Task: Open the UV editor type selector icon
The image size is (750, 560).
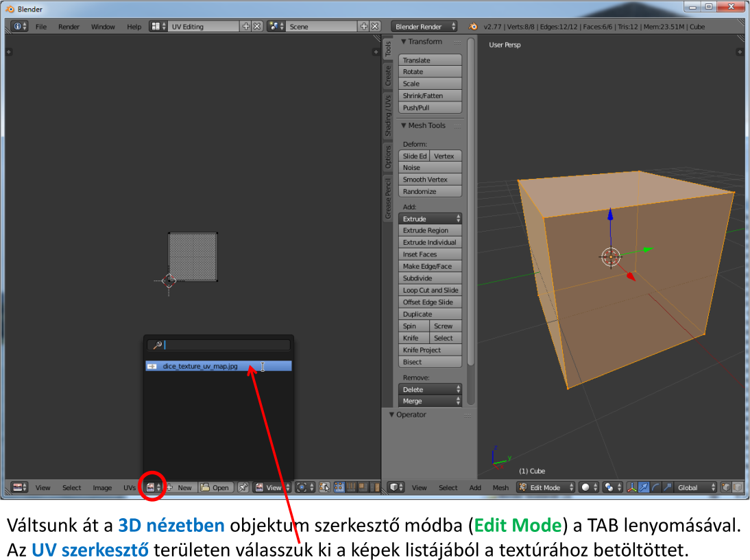Action: point(18,487)
